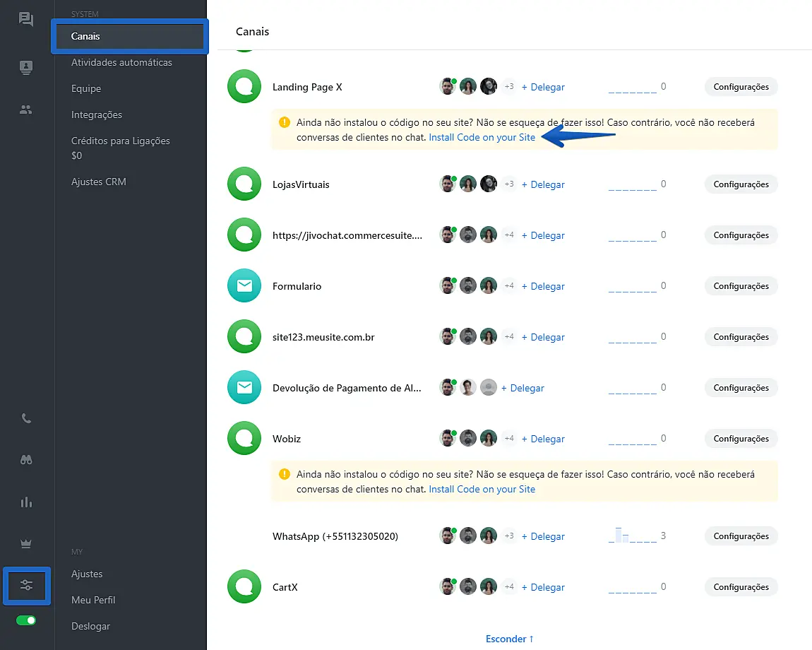Expand the +3 agents badge for LojasVirtuais
This screenshot has width=812, height=650.
[509, 184]
